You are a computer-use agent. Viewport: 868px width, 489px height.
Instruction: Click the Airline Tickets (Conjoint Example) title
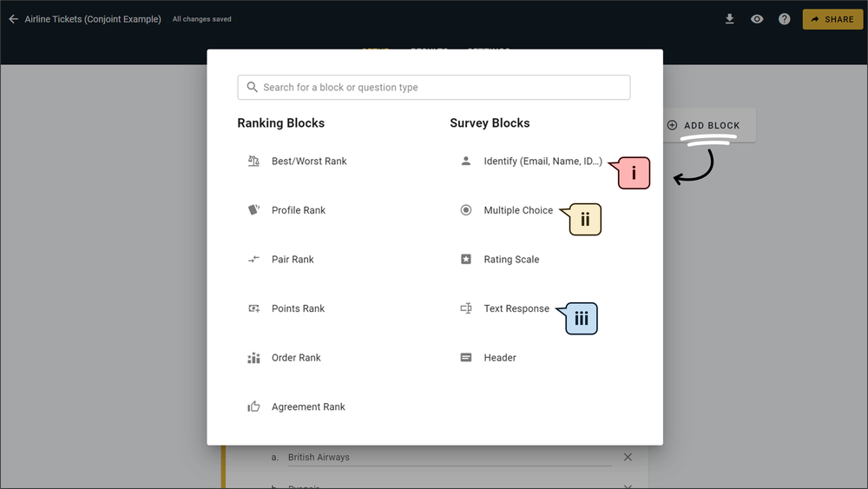click(x=93, y=19)
